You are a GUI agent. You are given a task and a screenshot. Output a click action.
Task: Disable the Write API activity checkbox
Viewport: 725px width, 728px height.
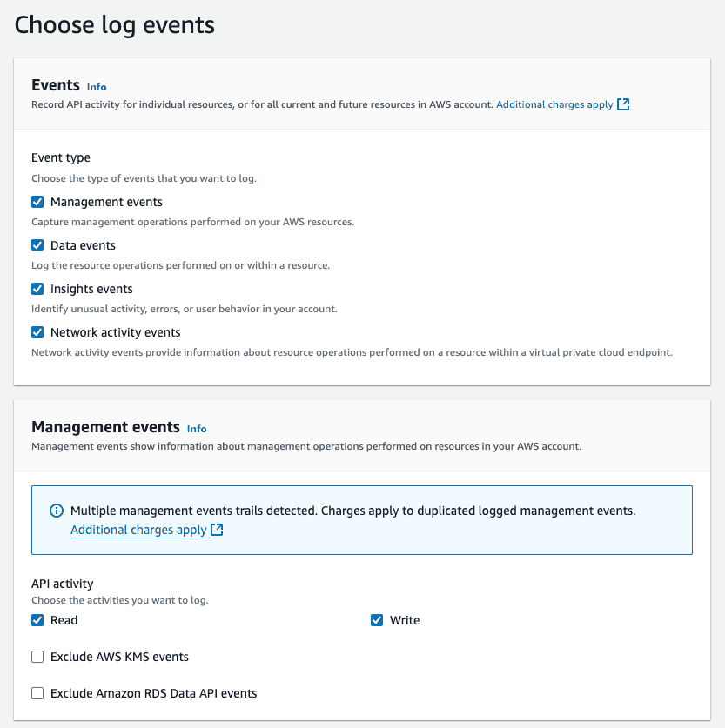tap(377, 619)
